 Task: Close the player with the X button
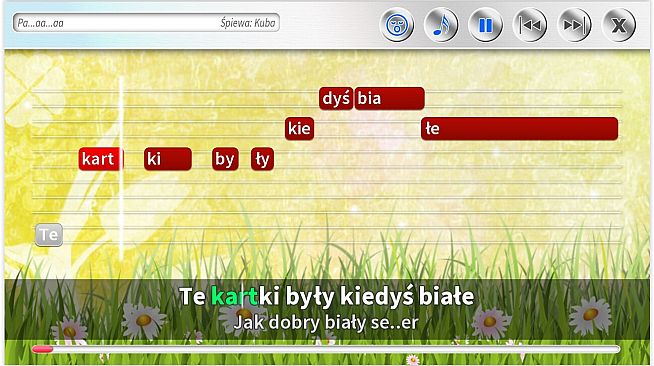tap(619, 25)
